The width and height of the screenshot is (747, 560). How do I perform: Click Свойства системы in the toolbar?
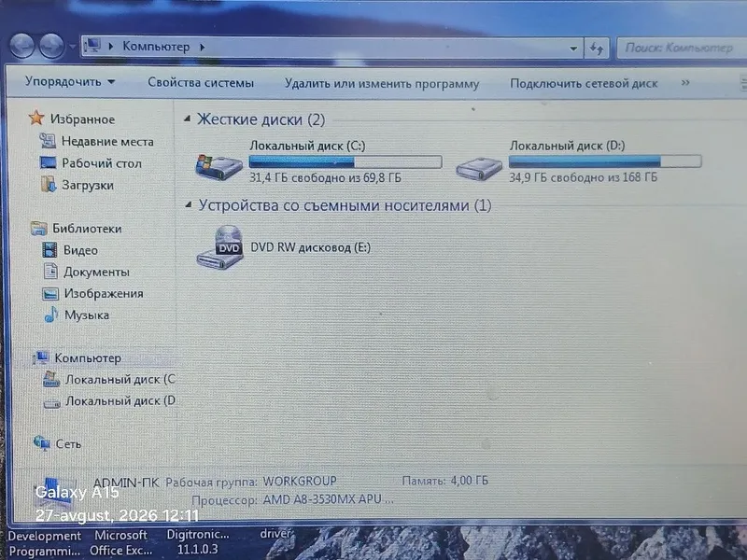click(x=201, y=82)
